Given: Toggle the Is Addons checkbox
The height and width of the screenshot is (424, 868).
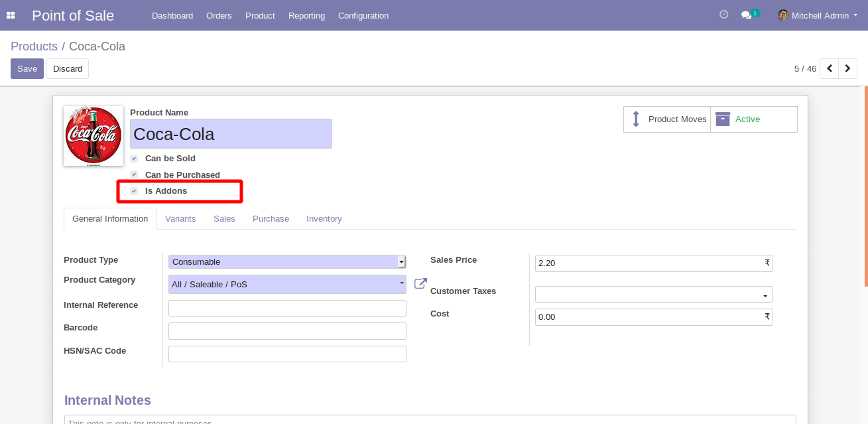Looking at the screenshot, I should [134, 191].
